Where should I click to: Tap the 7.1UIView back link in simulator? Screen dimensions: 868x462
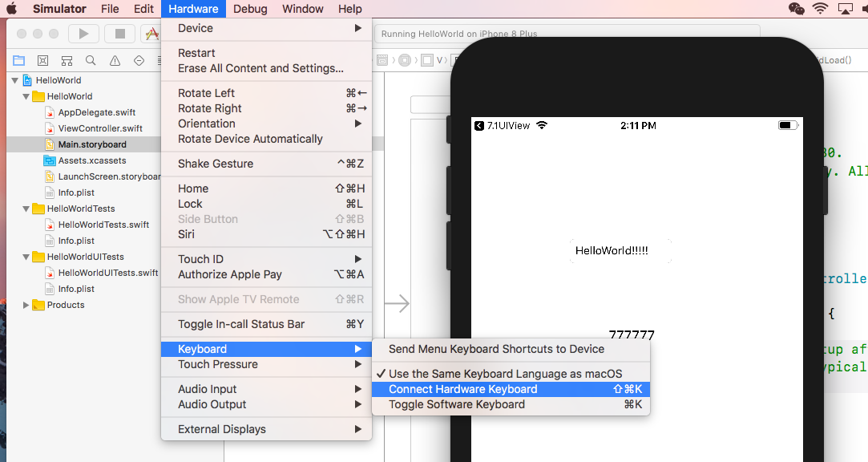point(503,126)
